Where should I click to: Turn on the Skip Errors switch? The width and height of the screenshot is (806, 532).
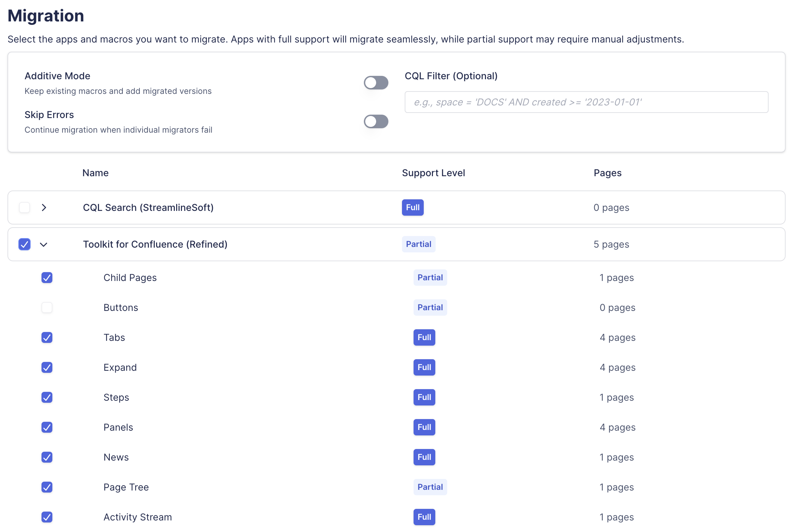click(376, 121)
